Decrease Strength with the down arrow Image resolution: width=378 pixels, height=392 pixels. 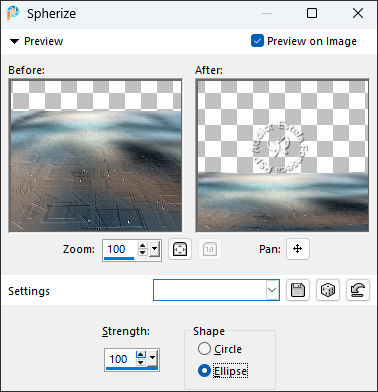pos(141,362)
